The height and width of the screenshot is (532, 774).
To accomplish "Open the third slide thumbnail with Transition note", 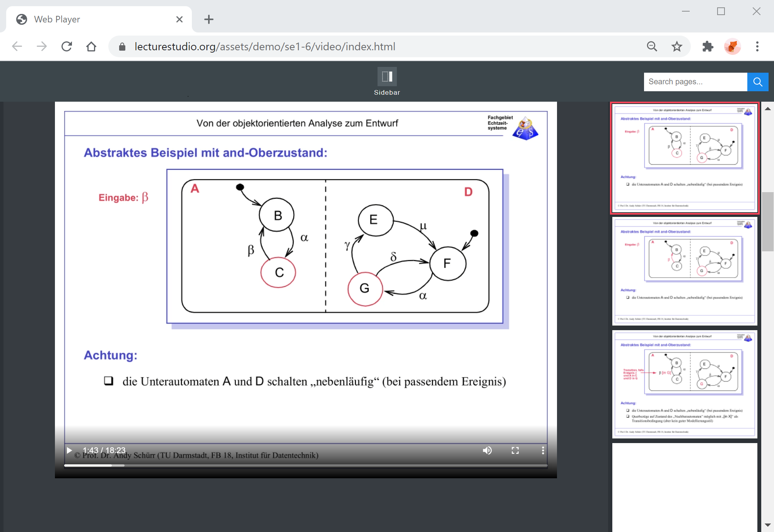I will click(x=685, y=384).
